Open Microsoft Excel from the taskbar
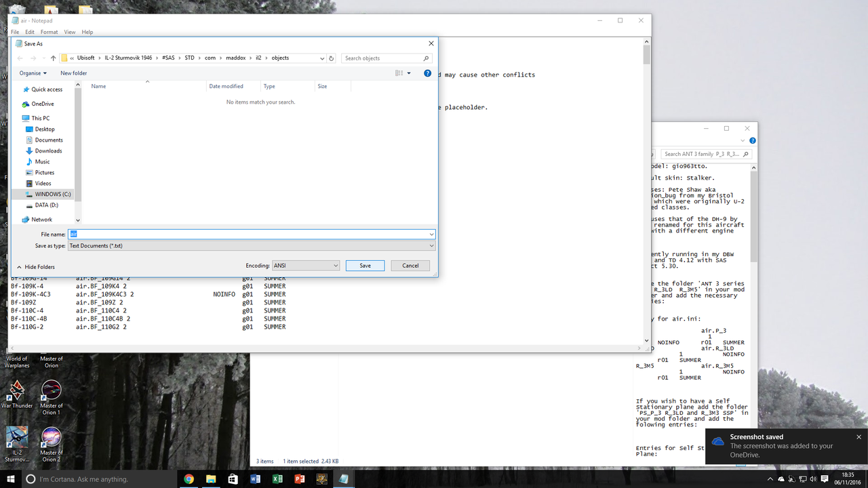Screen dimensions: 868x488 [277, 479]
